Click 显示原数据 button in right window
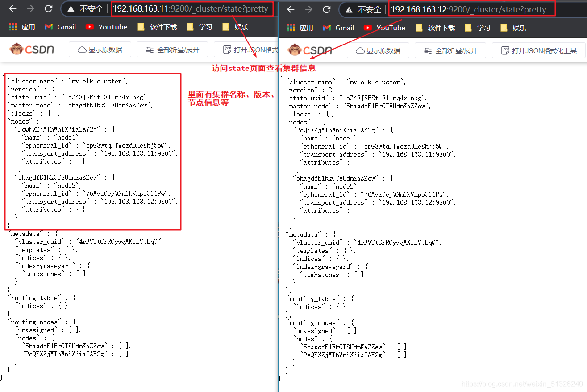 (378, 50)
